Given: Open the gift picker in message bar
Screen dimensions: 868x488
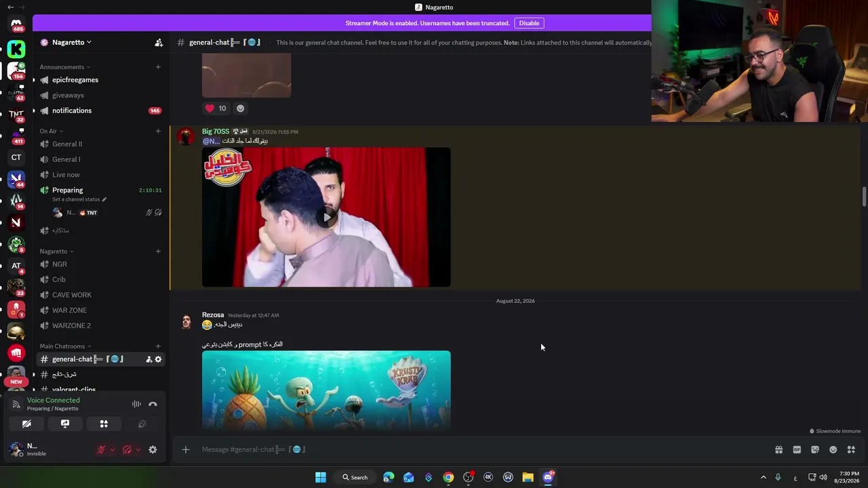Looking at the screenshot, I should click(x=778, y=449).
